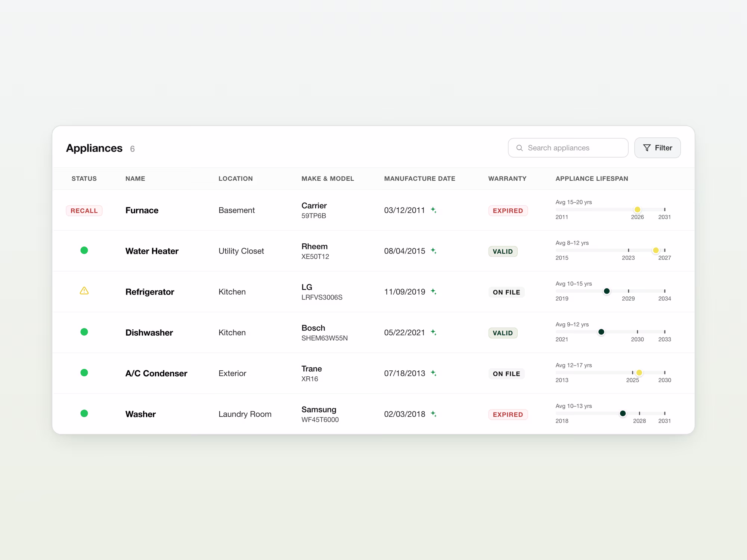Click the Carrier 59TP6B model cell
747x560 pixels.
coord(314,210)
